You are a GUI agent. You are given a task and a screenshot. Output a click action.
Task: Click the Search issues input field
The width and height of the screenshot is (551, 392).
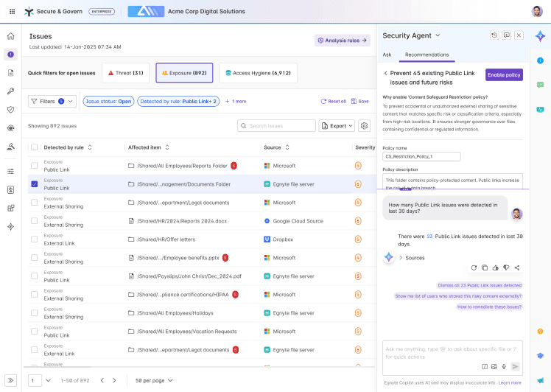276,126
